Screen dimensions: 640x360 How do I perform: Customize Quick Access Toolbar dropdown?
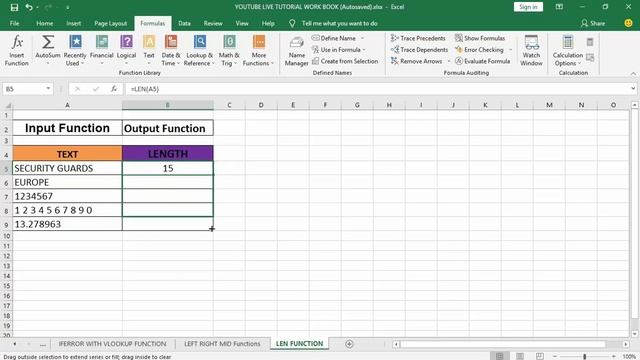point(67,7)
